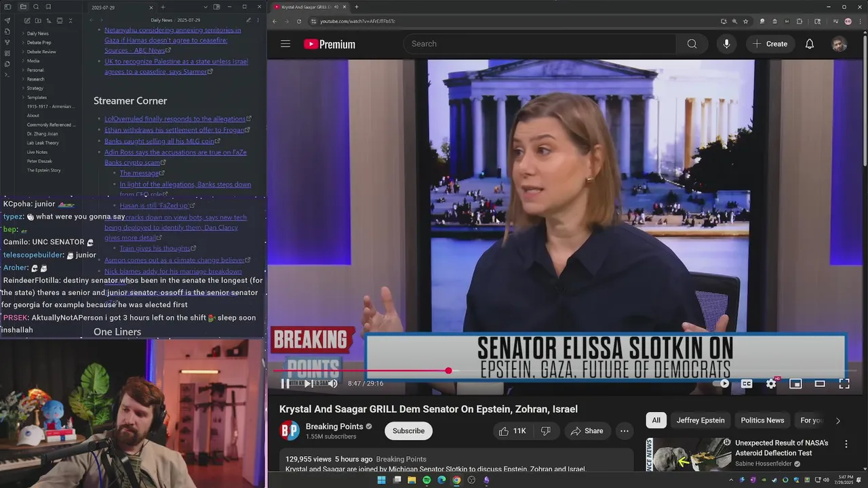Enter fullscreen on the YouTube player
This screenshot has height=488, width=868.
(844, 384)
